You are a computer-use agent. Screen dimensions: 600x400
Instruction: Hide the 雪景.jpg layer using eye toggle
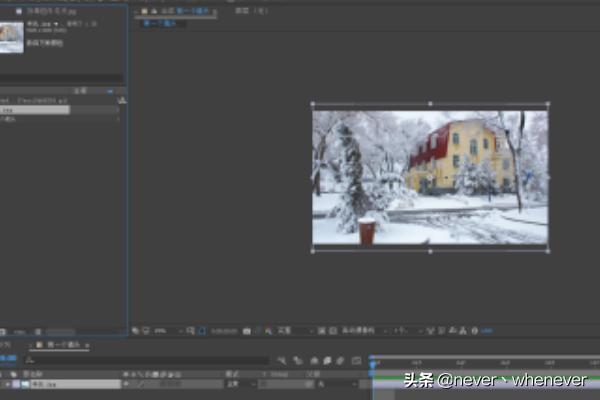coord(4,383)
